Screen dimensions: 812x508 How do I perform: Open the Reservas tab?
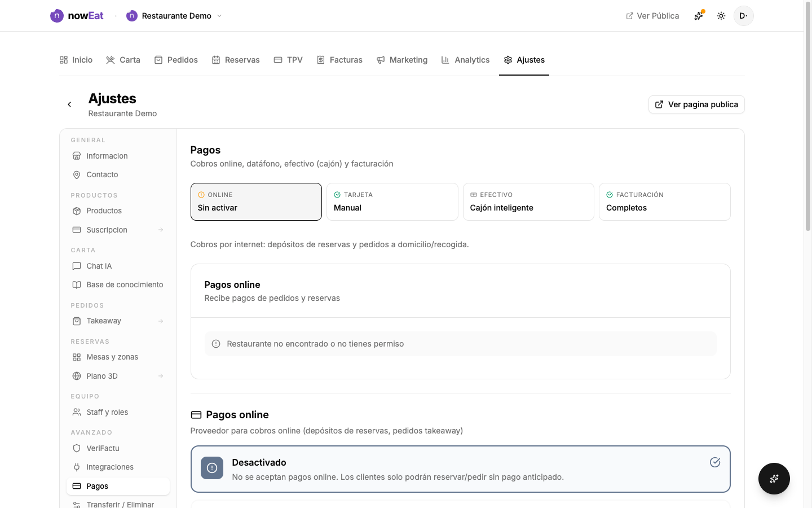pos(236,60)
